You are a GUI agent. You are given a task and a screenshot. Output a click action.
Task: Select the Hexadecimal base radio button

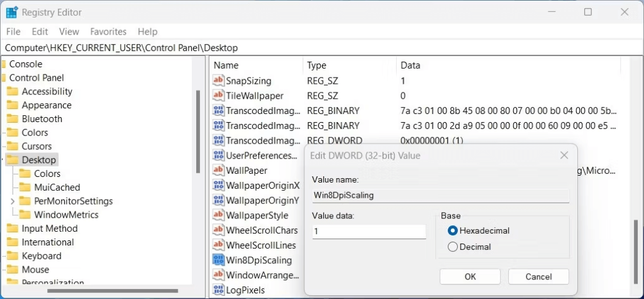click(x=452, y=231)
